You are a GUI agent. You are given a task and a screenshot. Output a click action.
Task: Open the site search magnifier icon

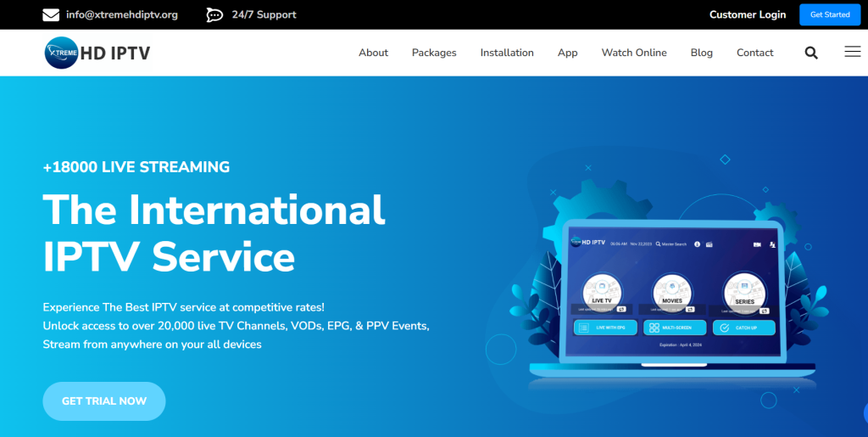(x=811, y=53)
